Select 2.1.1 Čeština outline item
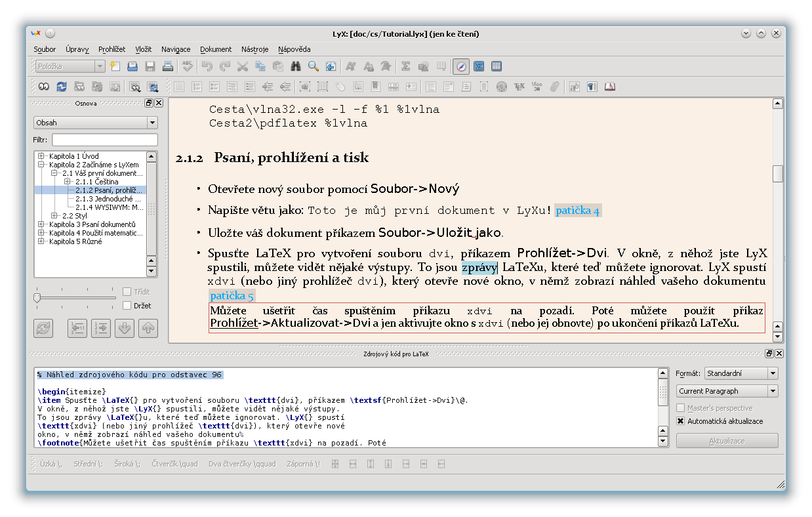Screen dimensions: 812x517 click(97, 182)
